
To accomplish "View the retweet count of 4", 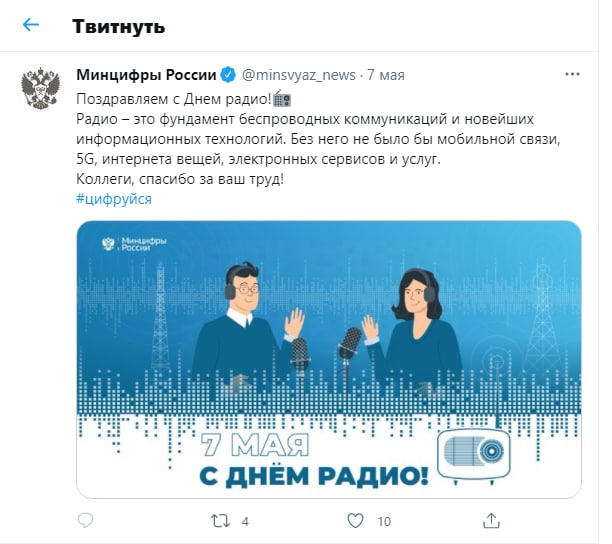I will coord(245,521).
